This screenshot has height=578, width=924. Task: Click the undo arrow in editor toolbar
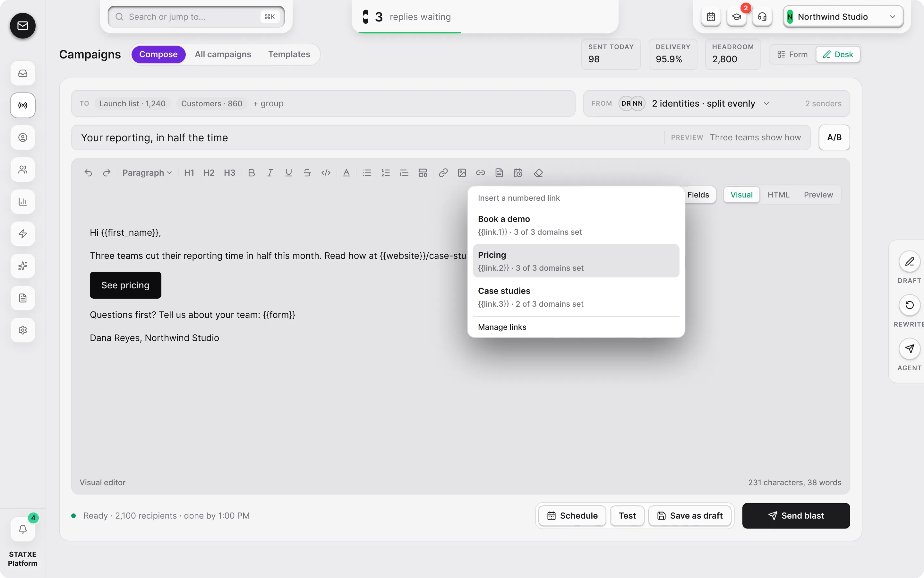point(88,173)
